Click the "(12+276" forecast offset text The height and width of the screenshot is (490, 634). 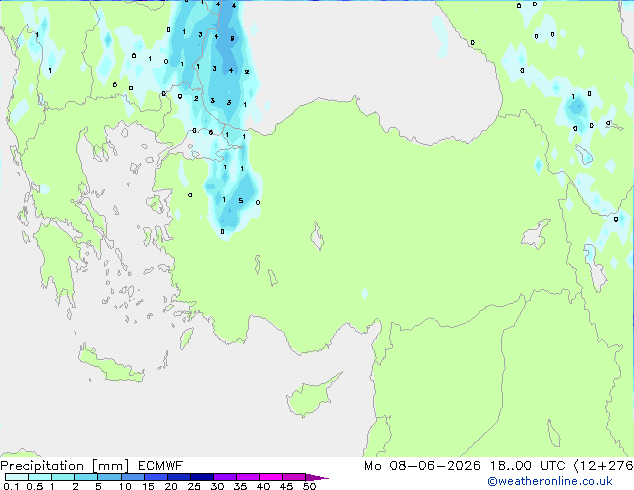tap(604, 466)
